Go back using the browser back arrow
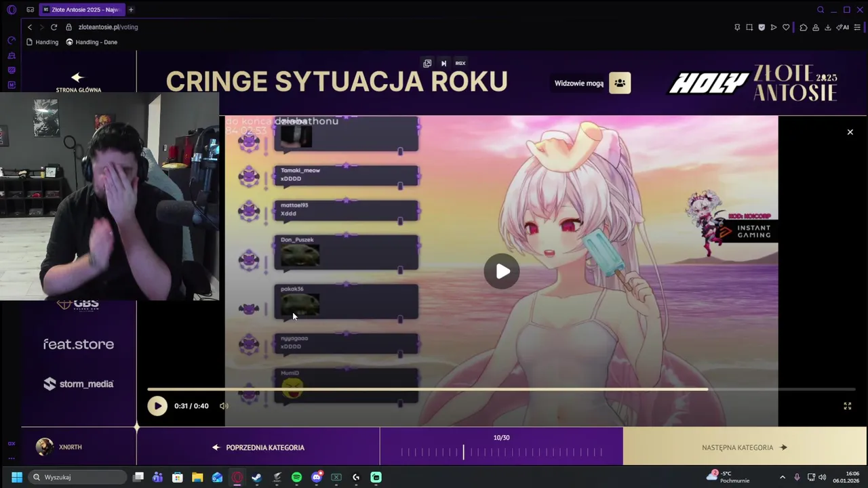868x488 pixels. pos(30,27)
